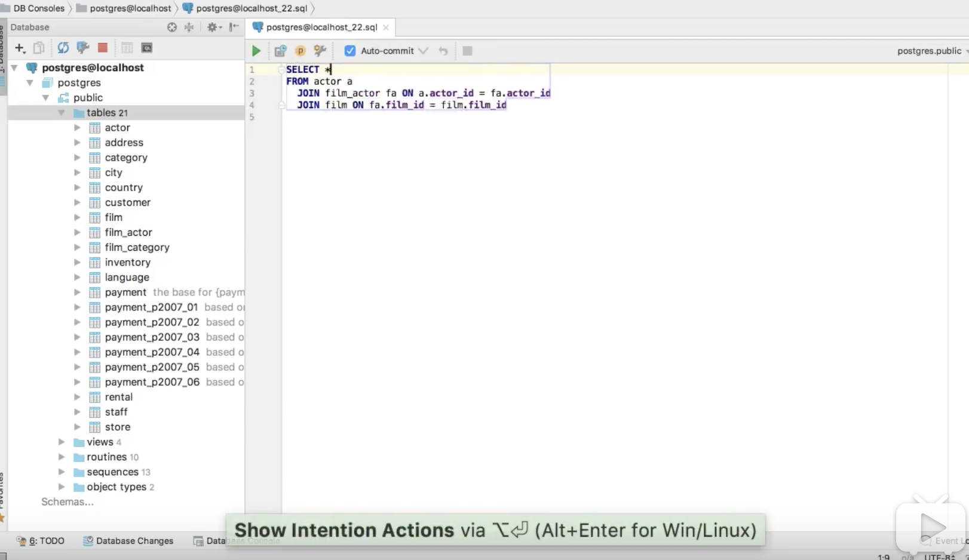Collapse the tables folder
The image size is (969, 560).
pos(62,113)
